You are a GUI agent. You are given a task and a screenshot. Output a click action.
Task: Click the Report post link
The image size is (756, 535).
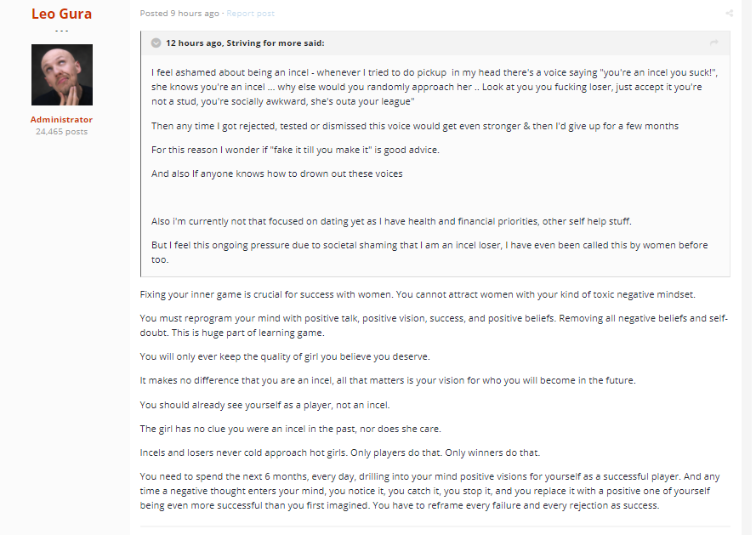click(250, 14)
